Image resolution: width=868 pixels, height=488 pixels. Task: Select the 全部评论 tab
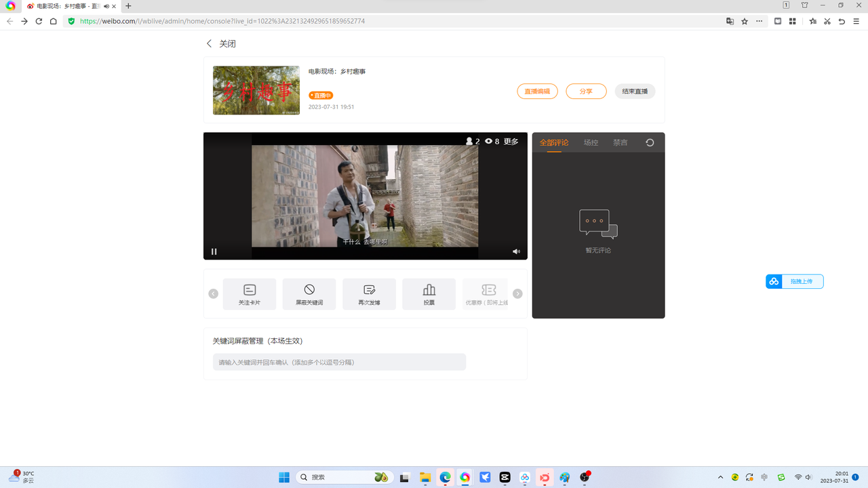tap(554, 143)
